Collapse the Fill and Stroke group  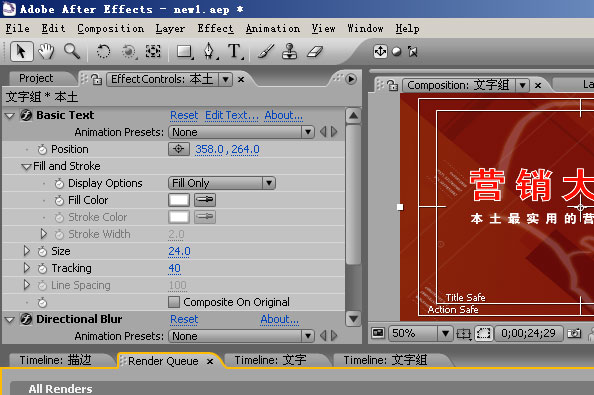[26, 166]
